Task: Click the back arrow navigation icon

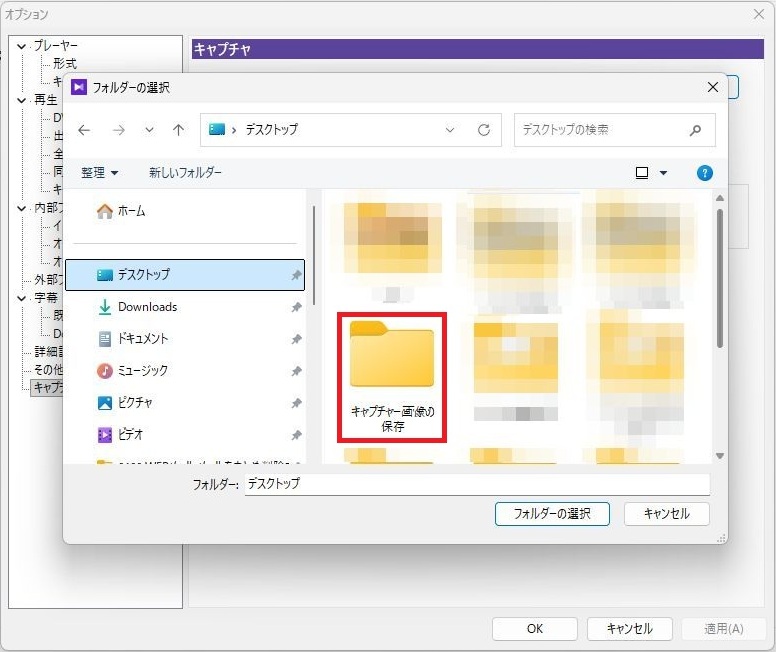Action: click(85, 130)
